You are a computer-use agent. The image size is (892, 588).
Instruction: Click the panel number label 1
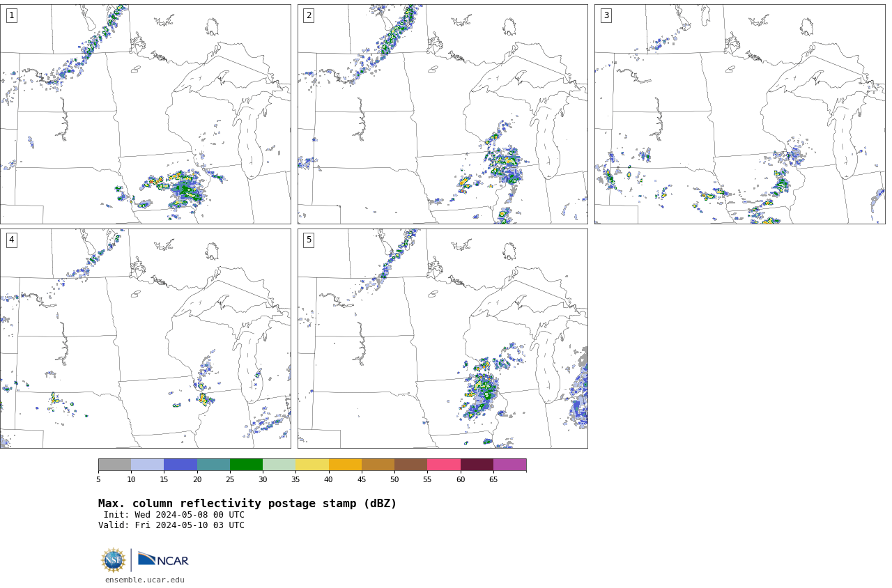pyautogui.click(x=11, y=15)
